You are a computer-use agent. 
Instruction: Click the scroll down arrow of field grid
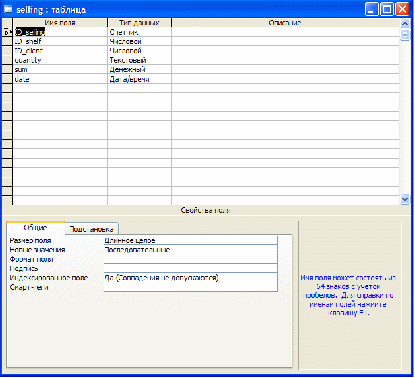[x=405, y=199]
